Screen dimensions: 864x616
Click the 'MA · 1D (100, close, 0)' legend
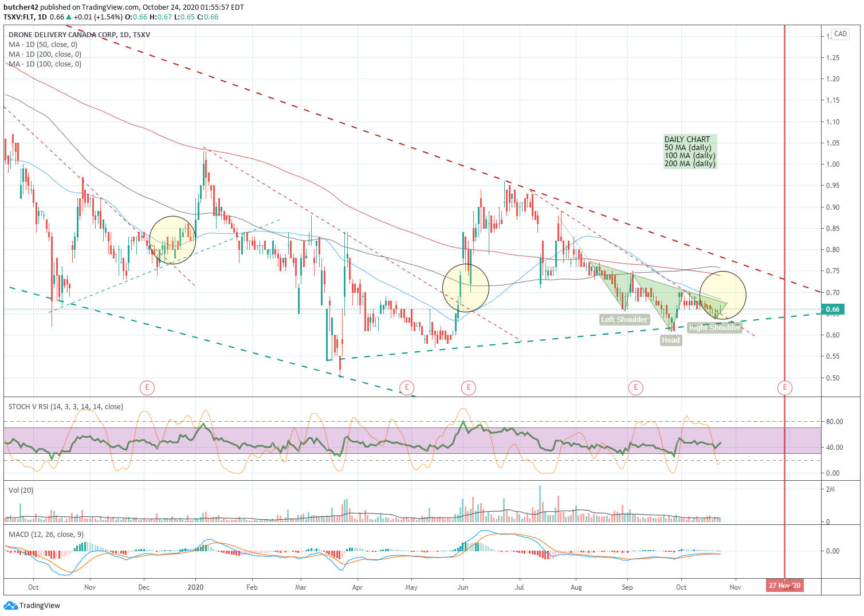[x=45, y=64]
